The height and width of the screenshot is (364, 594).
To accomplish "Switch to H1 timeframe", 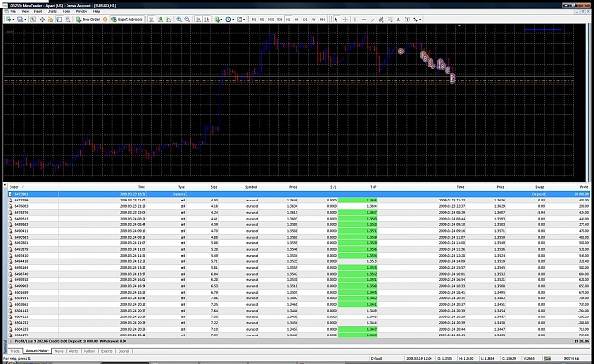I will [x=288, y=19].
